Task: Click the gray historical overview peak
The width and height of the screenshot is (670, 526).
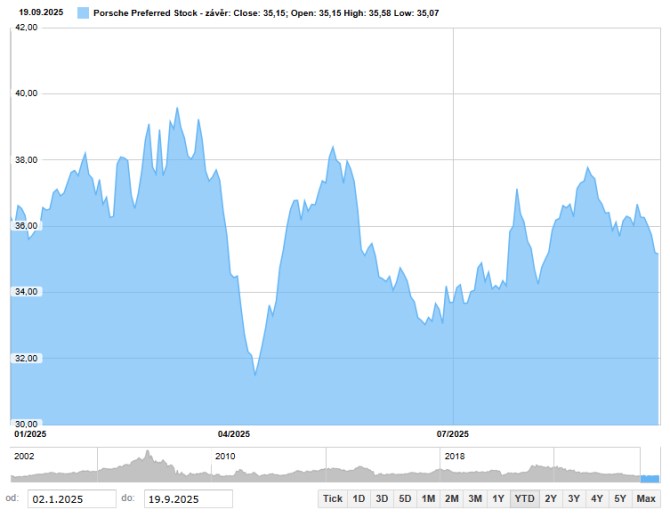Action: pos(148,454)
